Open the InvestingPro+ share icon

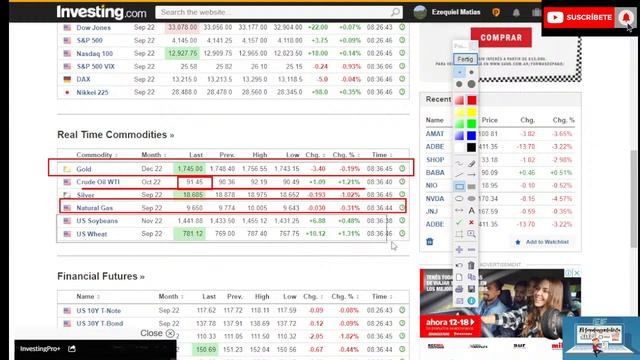pyautogui.click(x=72, y=349)
